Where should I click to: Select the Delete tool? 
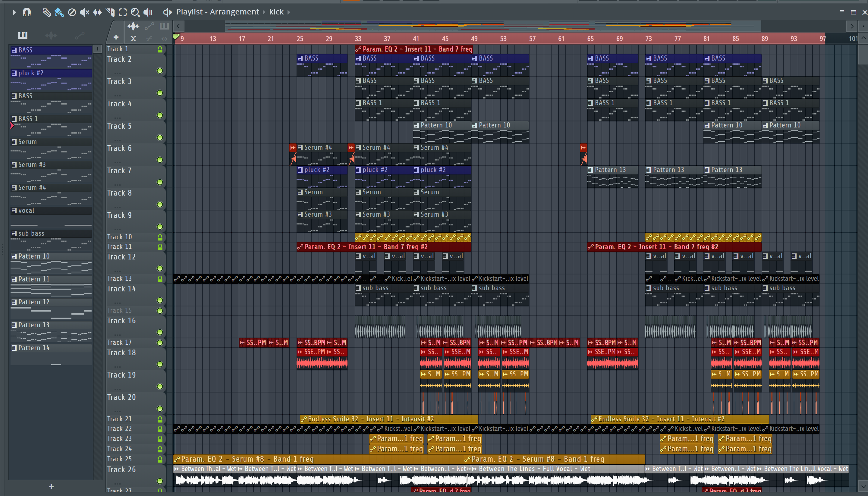pos(72,13)
